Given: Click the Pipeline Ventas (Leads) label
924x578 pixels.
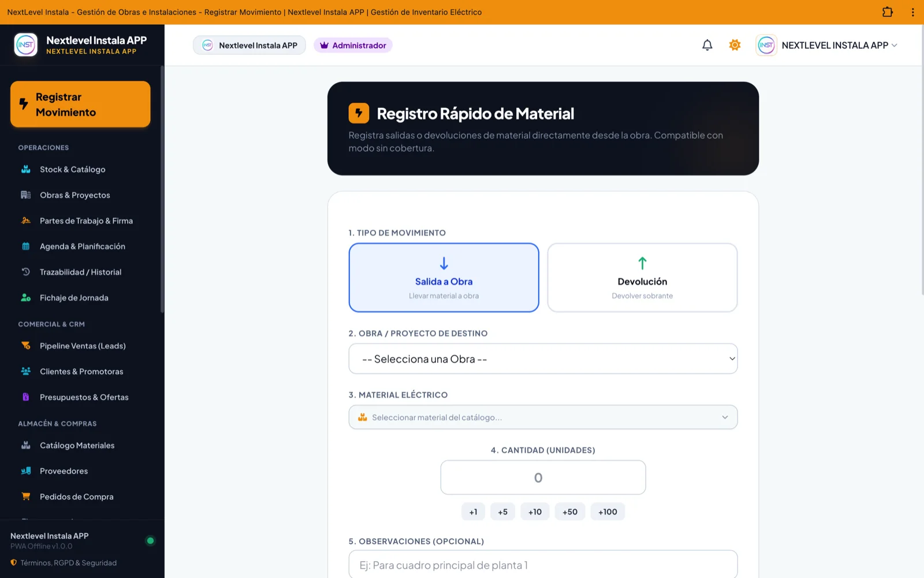Looking at the screenshot, I should click(x=83, y=346).
